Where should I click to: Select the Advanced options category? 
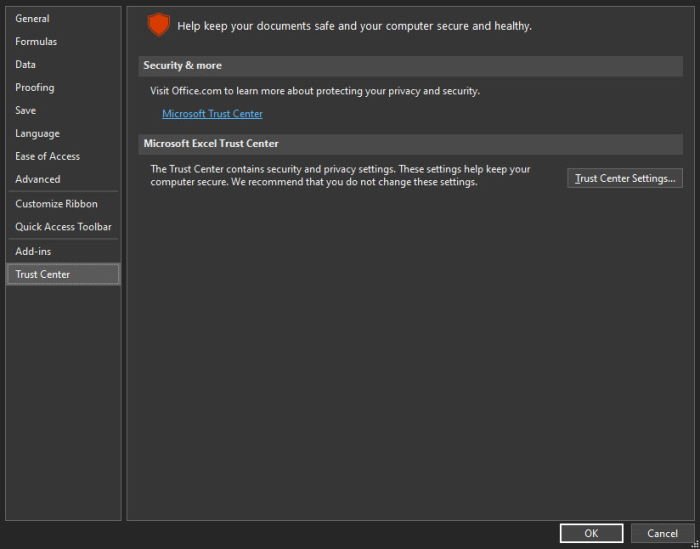[38, 180]
